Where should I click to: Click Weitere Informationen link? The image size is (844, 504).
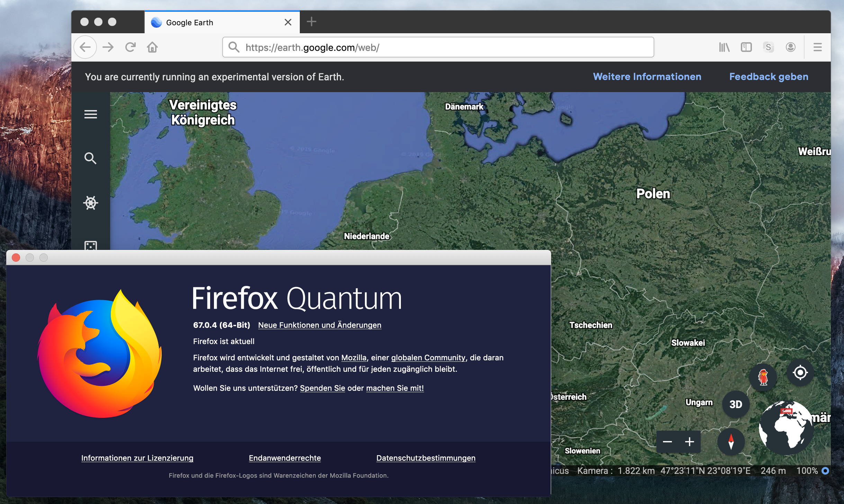(x=647, y=76)
